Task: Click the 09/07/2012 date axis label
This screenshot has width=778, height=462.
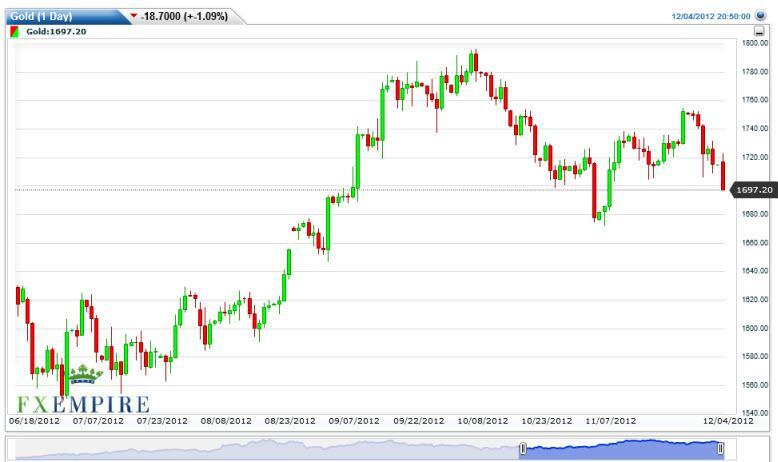Action: coord(354,421)
